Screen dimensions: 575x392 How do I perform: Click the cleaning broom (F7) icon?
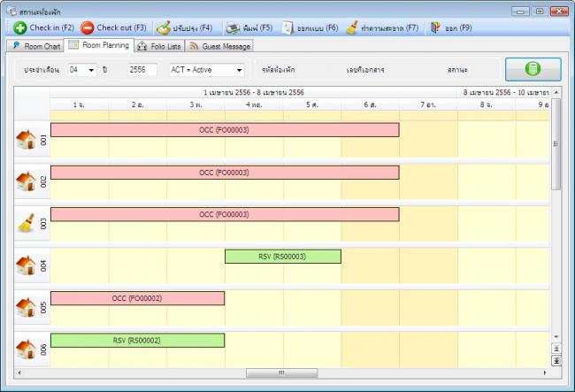(x=352, y=27)
